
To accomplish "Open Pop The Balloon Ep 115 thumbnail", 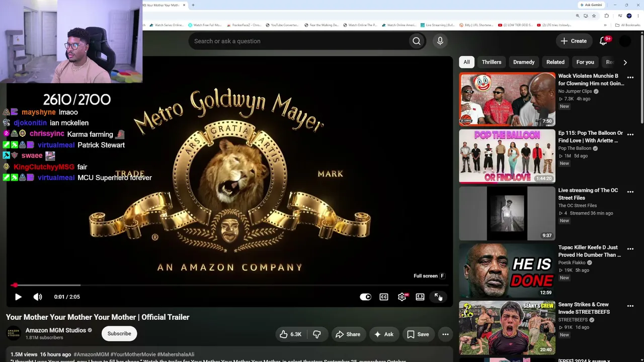I will click(x=507, y=156).
